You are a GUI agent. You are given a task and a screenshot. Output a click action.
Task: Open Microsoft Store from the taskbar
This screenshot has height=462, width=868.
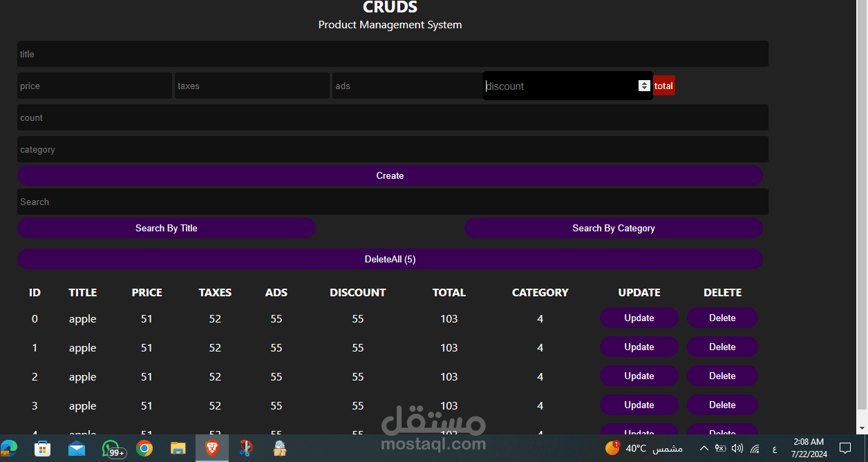42,449
